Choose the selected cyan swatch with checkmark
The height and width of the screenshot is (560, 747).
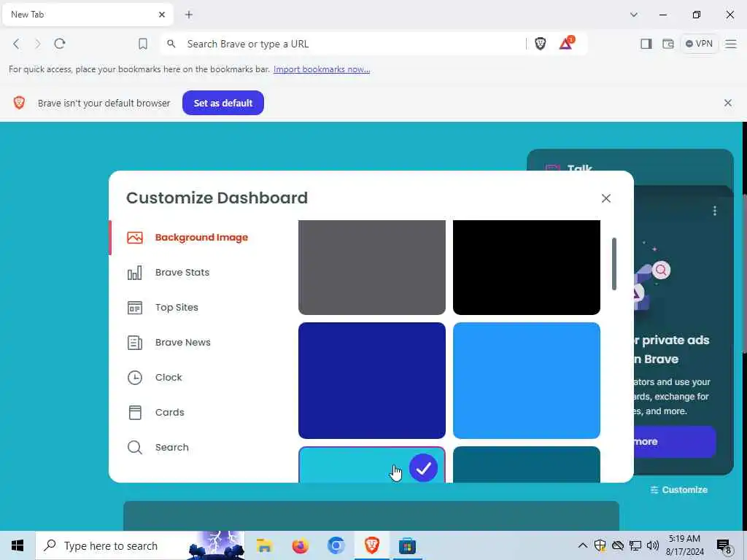pyautogui.click(x=371, y=464)
